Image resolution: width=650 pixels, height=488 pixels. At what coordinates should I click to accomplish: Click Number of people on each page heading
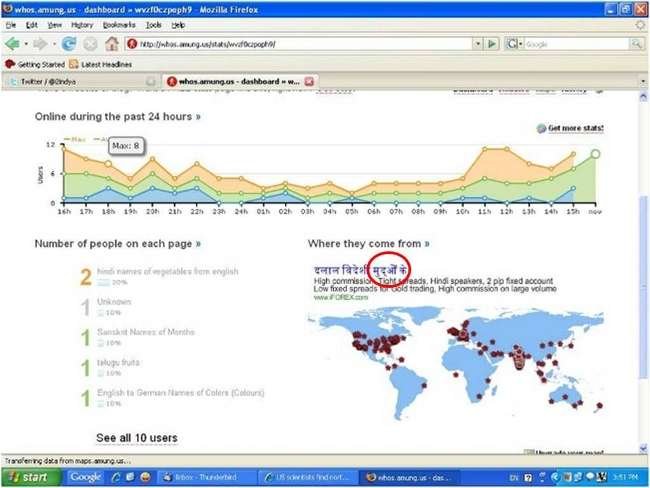click(x=118, y=243)
